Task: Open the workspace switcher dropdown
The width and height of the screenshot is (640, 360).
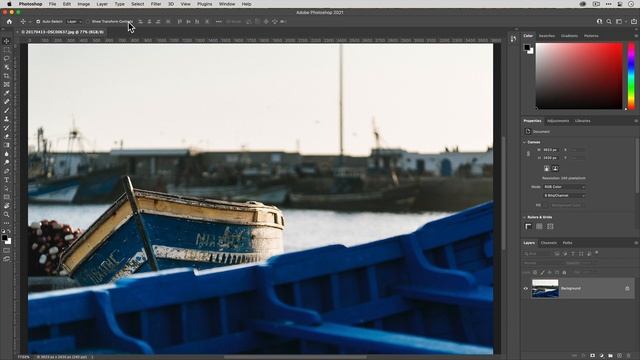Action: [x=620, y=22]
